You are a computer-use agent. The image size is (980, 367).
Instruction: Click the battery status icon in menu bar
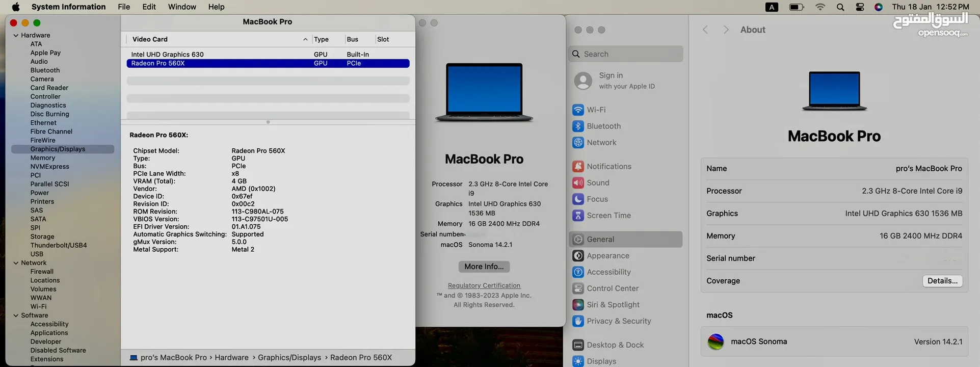tap(797, 7)
